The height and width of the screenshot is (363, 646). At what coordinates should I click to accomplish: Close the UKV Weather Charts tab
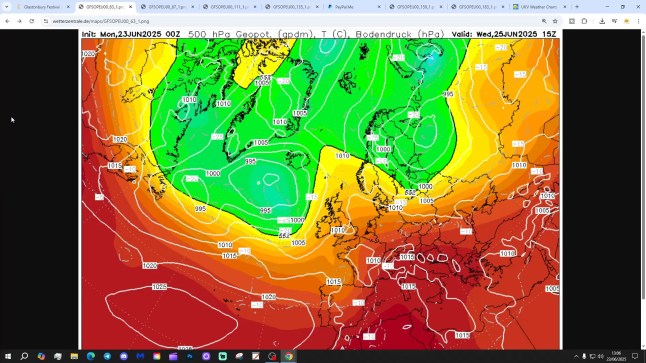565,7
